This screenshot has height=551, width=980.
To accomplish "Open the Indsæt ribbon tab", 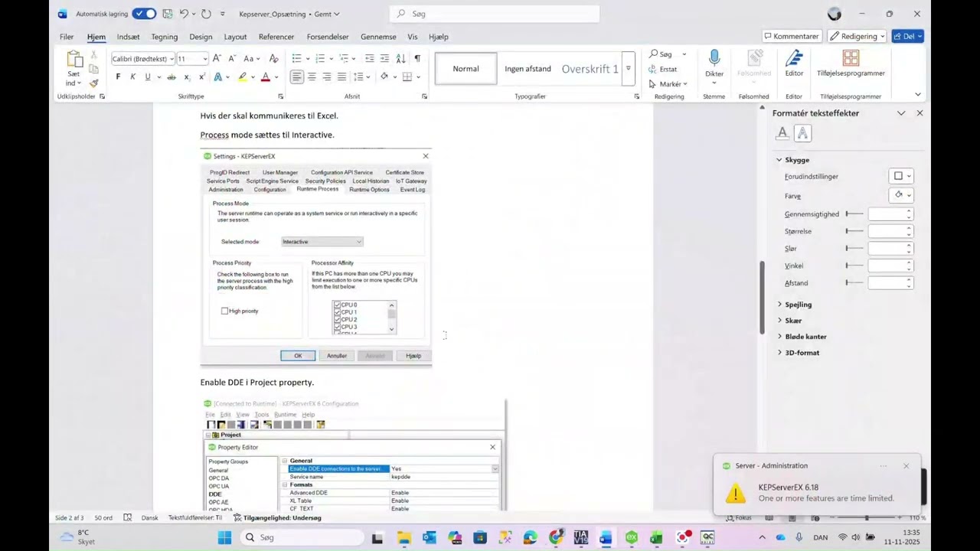I will [x=128, y=37].
